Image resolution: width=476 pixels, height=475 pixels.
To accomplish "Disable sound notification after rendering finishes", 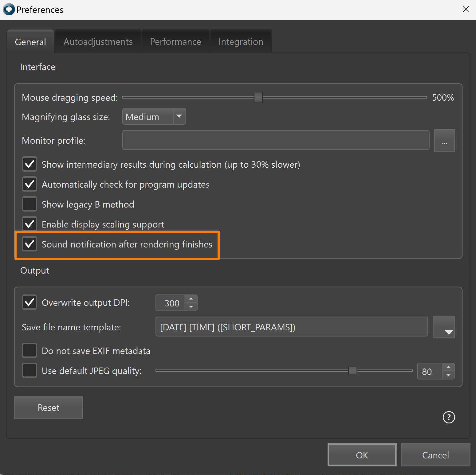I will [x=30, y=244].
